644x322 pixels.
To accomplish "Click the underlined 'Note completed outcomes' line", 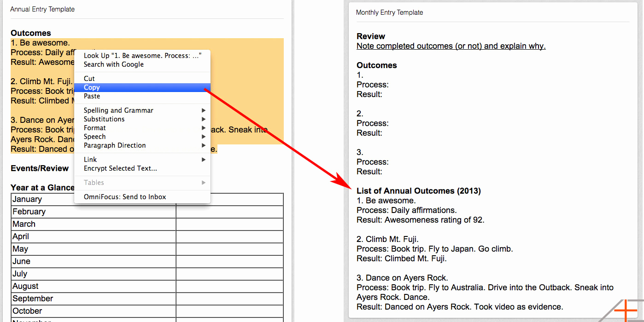I will pos(451,46).
